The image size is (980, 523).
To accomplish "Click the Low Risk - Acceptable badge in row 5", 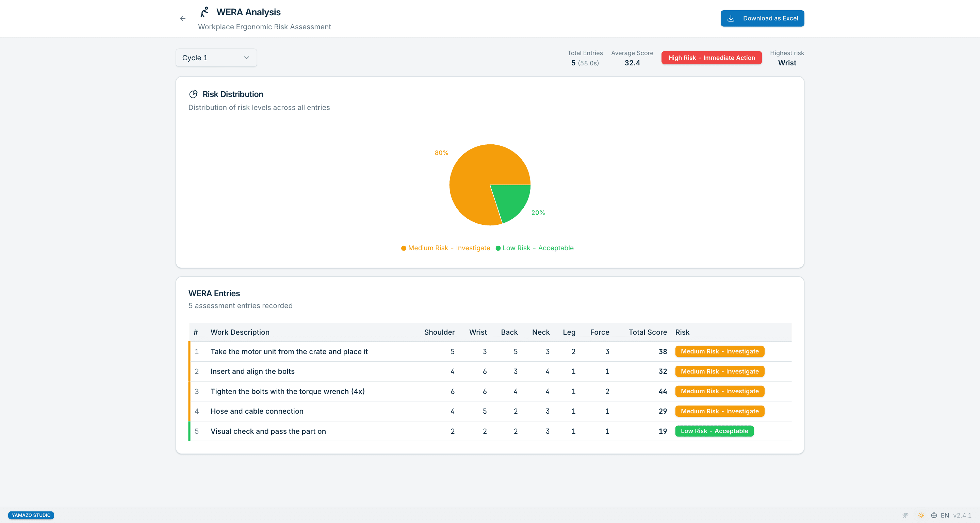I will [x=714, y=431].
